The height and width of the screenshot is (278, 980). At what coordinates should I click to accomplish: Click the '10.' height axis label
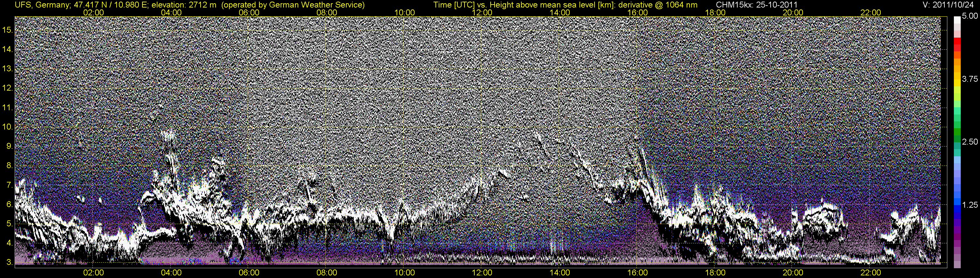coord(8,127)
